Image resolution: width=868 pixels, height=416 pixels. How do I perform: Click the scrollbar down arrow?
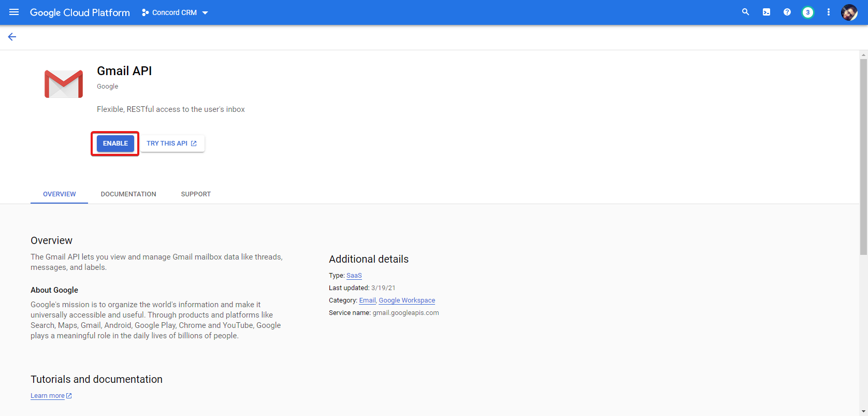(863, 411)
